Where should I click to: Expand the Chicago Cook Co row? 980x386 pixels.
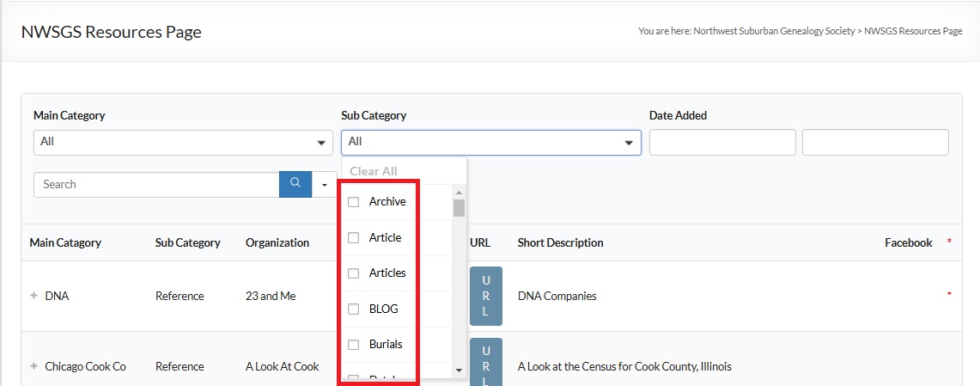34,366
